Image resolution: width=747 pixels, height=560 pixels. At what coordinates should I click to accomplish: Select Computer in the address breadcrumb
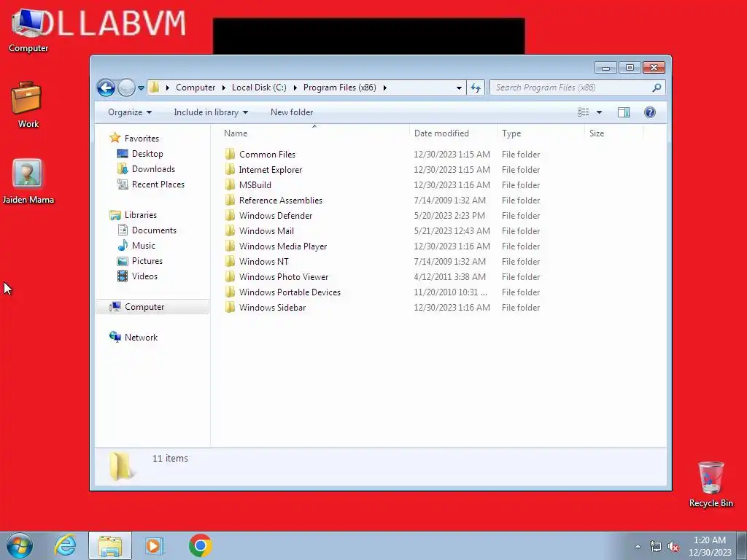point(196,87)
